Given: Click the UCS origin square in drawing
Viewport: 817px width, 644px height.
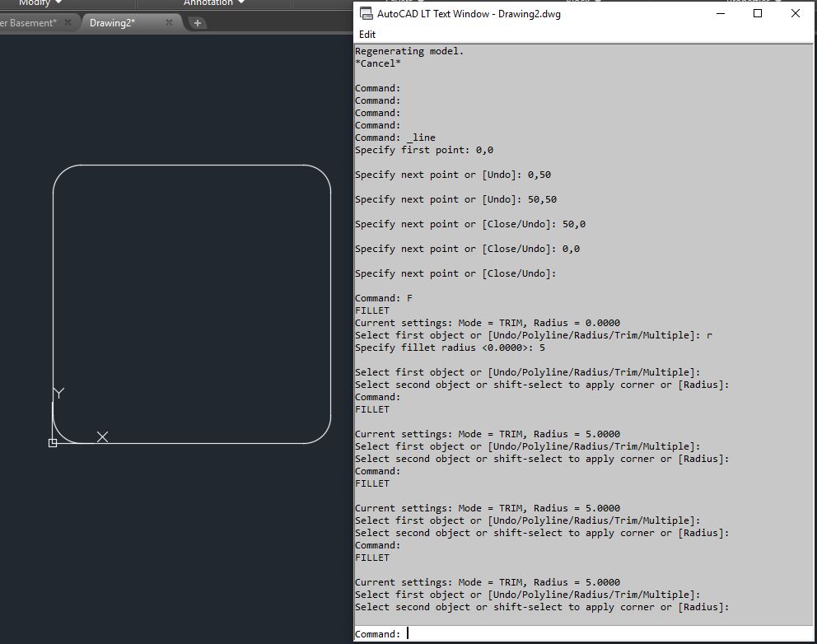Looking at the screenshot, I should (x=53, y=443).
